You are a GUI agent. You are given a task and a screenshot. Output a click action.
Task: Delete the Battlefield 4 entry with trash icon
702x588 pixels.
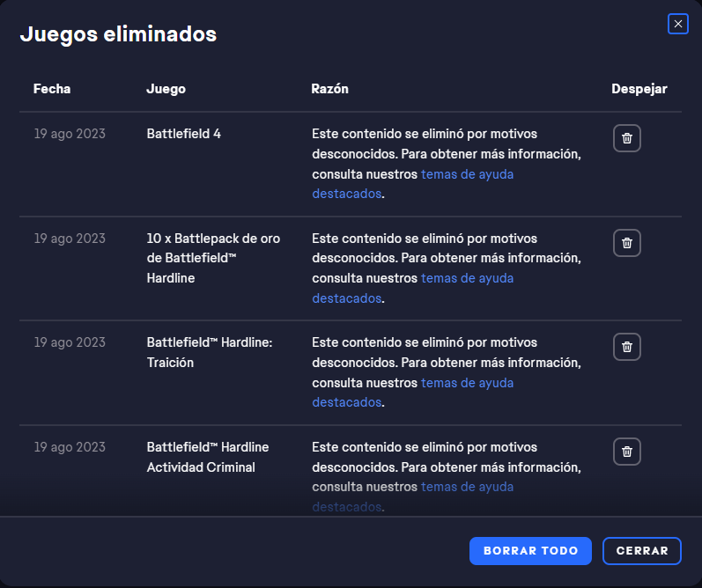click(x=627, y=138)
